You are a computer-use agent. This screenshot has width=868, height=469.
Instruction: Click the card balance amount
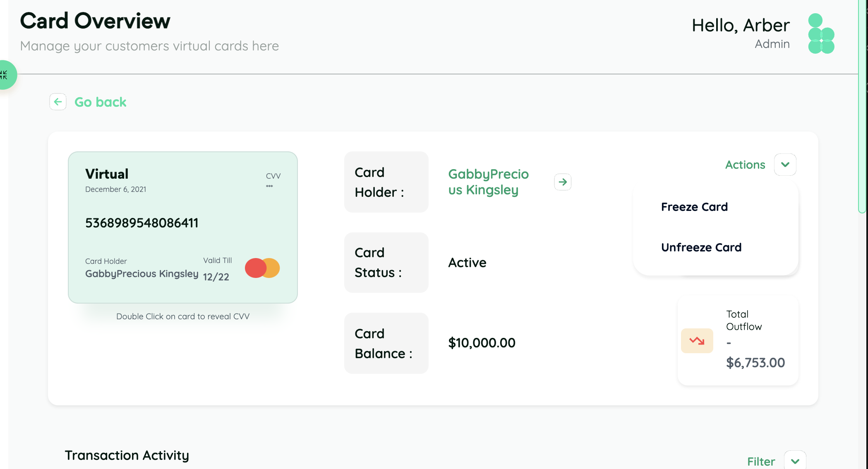pos(482,343)
